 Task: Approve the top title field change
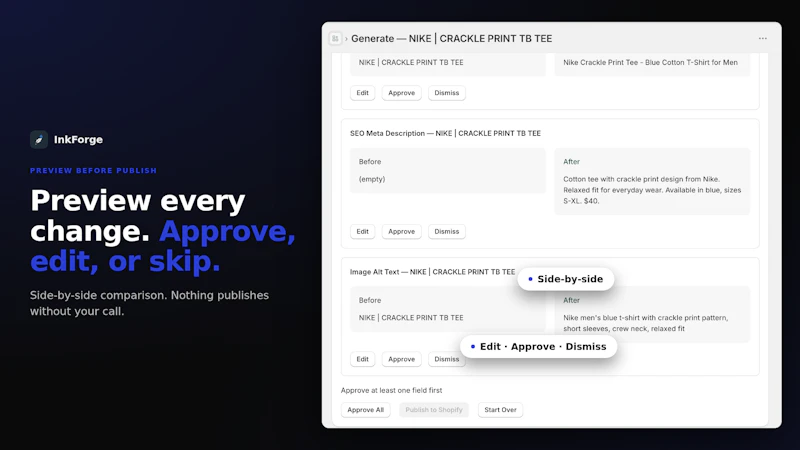[402, 93]
